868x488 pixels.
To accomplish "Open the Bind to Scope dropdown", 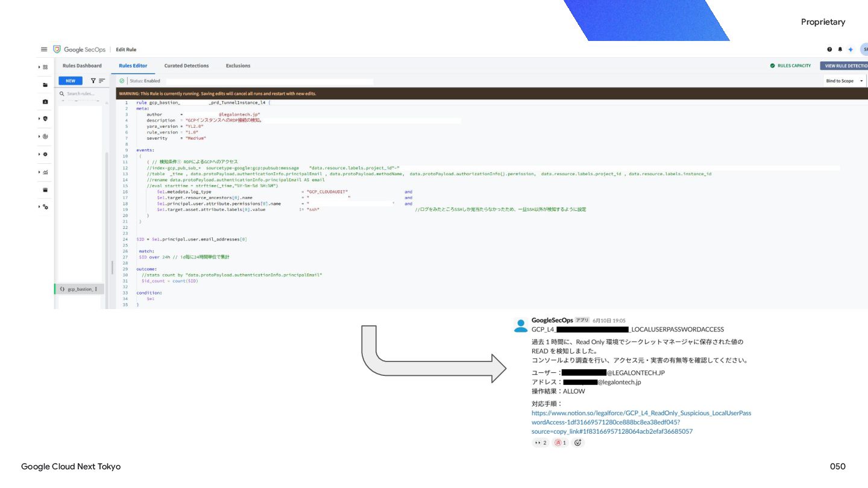I will (x=844, y=81).
